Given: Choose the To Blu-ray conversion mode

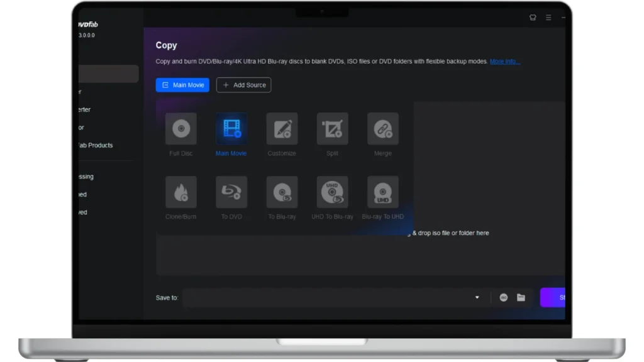Looking at the screenshot, I should (282, 192).
